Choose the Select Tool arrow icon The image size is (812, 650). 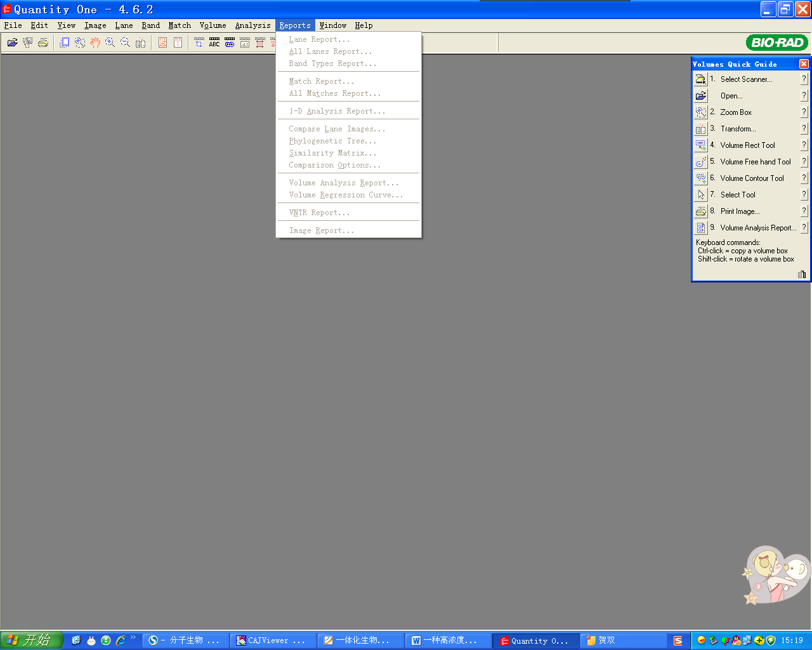point(701,195)
